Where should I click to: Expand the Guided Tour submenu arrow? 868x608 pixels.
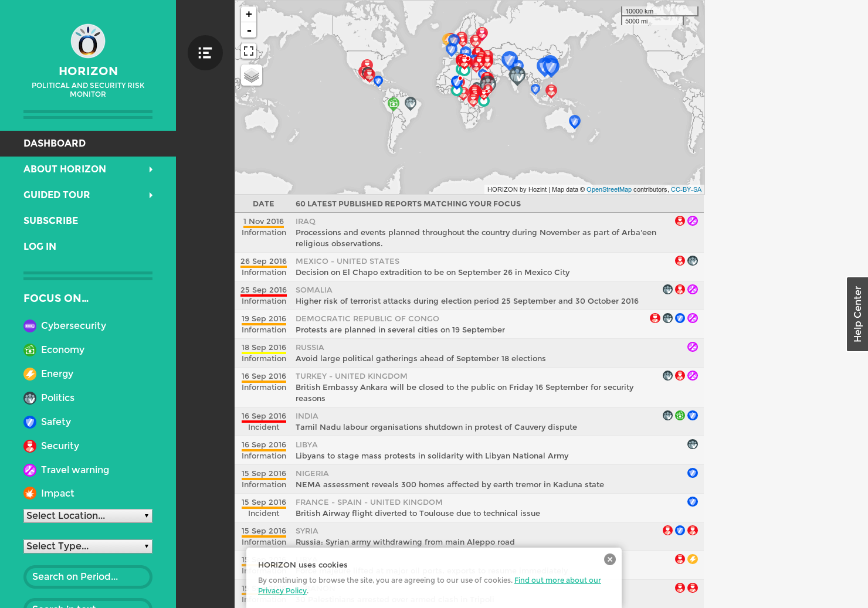151,195
